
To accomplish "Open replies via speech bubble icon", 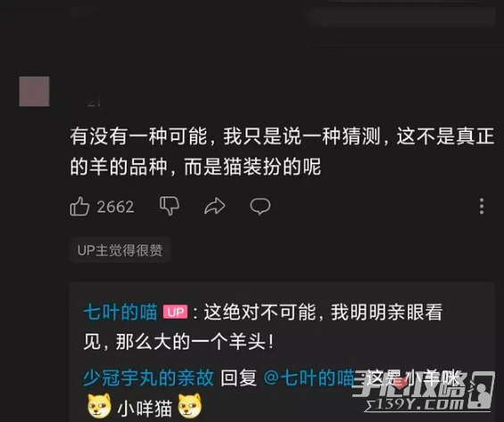I will click(260, 206).
